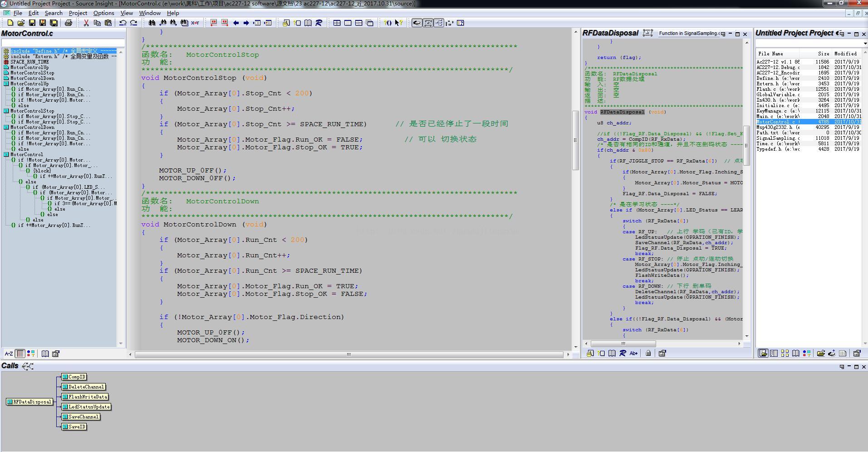Open the Project menu
This screenshot has height=452, width=868.
pyautogui.click(x=78, y=13)
